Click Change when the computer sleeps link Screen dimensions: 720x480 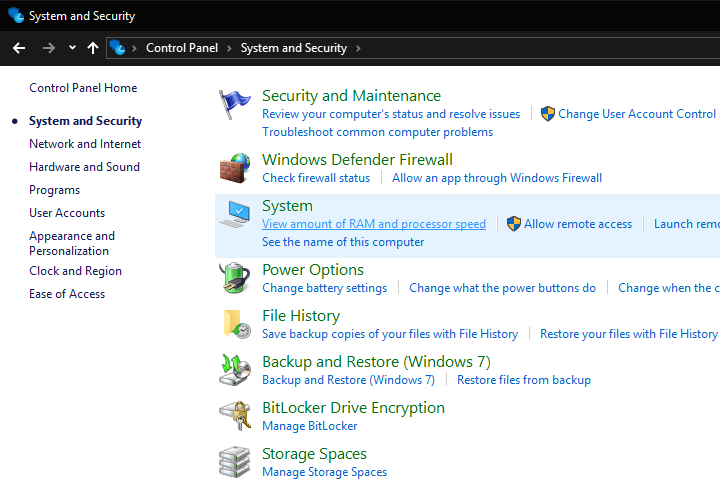click(x=669, y=288)
